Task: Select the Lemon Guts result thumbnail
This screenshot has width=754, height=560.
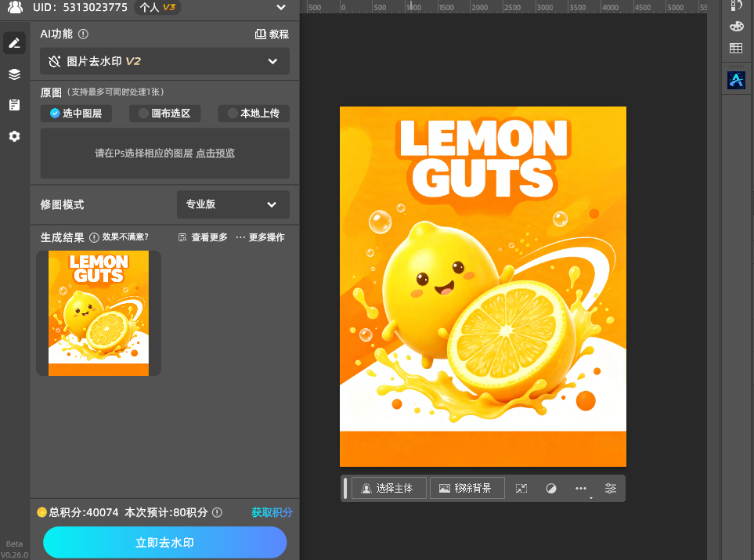Action: coord(99,313)
